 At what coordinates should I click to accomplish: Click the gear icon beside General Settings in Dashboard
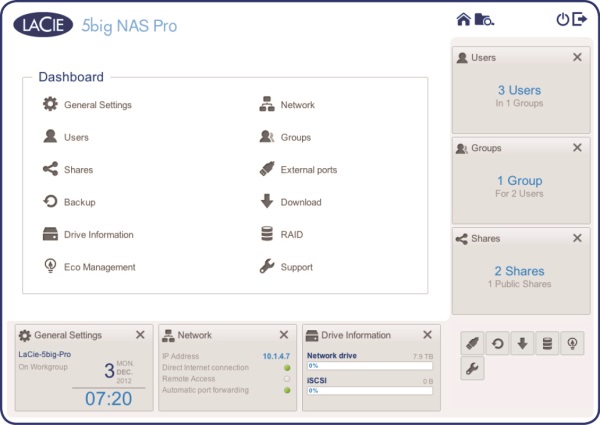[50, 104]
